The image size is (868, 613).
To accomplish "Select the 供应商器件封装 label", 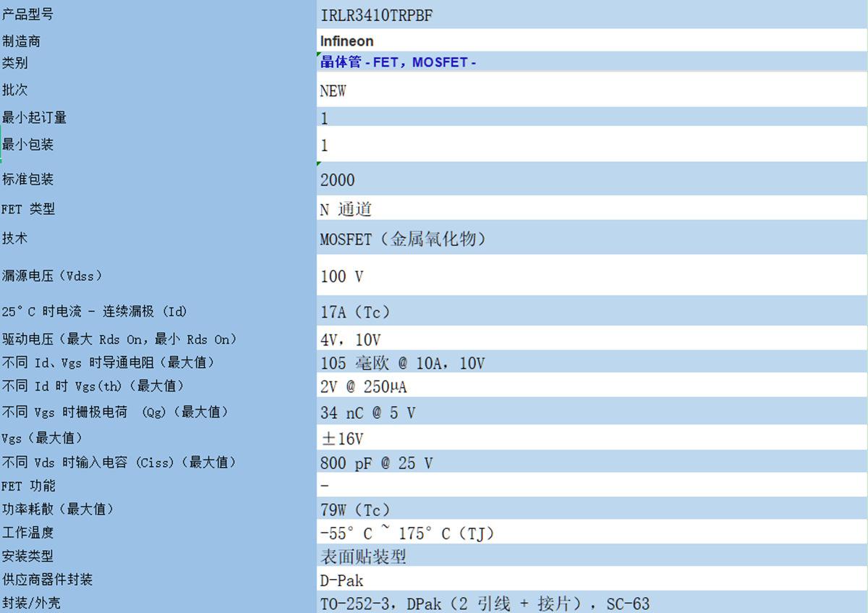I will coord(47,580).
